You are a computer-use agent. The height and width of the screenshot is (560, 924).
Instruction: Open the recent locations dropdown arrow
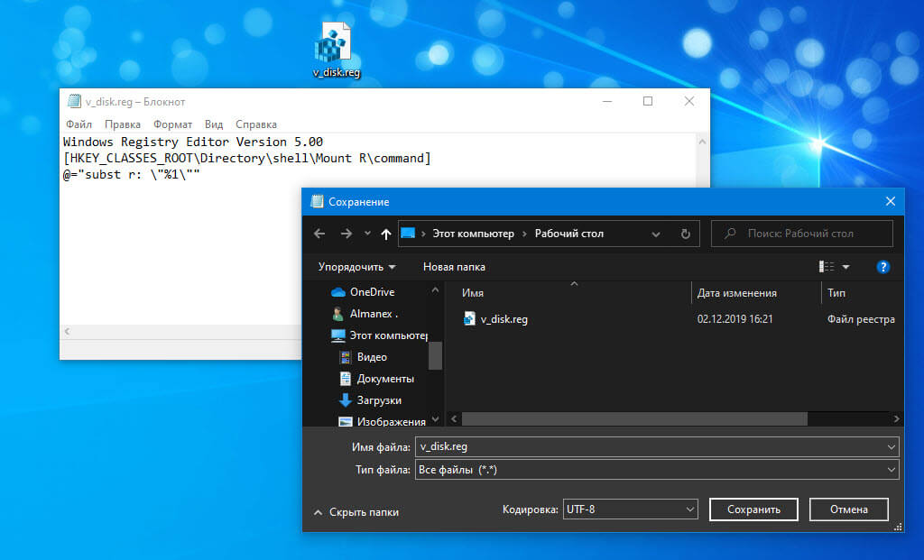click(x=367, y=234)
